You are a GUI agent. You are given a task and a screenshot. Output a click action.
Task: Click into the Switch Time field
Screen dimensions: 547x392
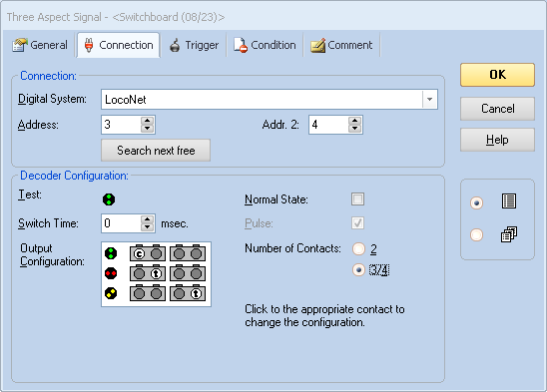tap(121, 223)
